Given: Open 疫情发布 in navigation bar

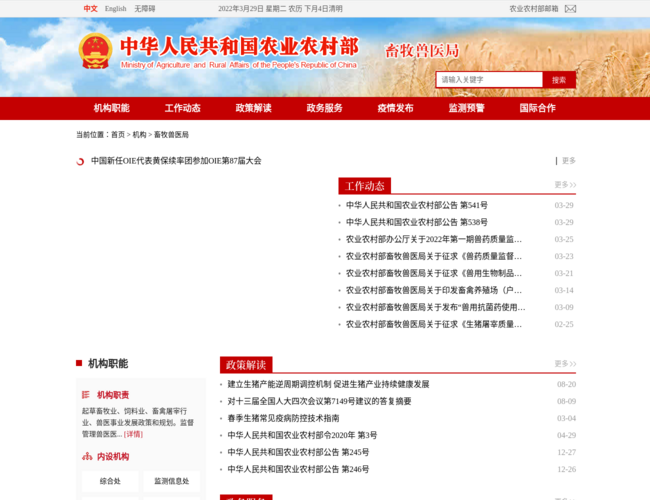Looking at the screenshot, I should pos(395,108).
